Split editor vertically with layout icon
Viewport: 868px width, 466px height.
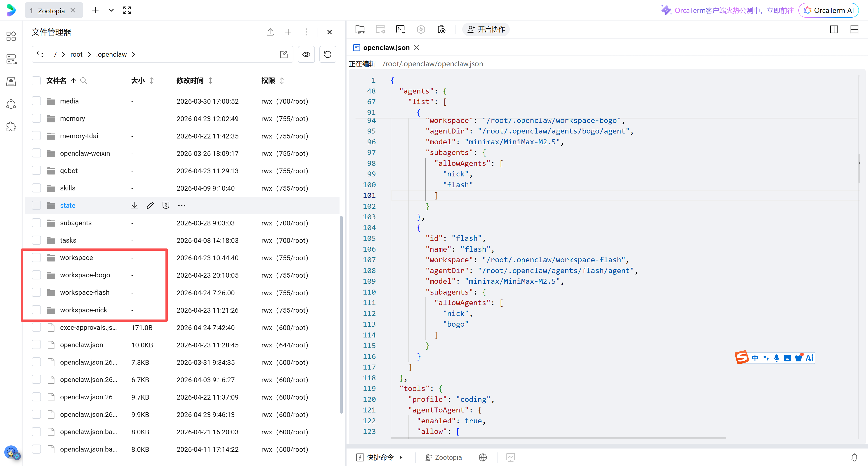[834, 29]
